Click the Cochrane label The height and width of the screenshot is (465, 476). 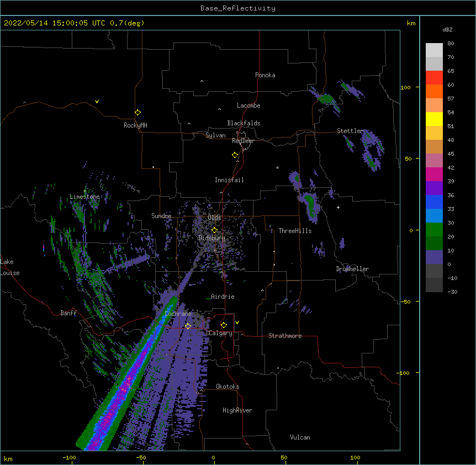(x=178, y=314)
